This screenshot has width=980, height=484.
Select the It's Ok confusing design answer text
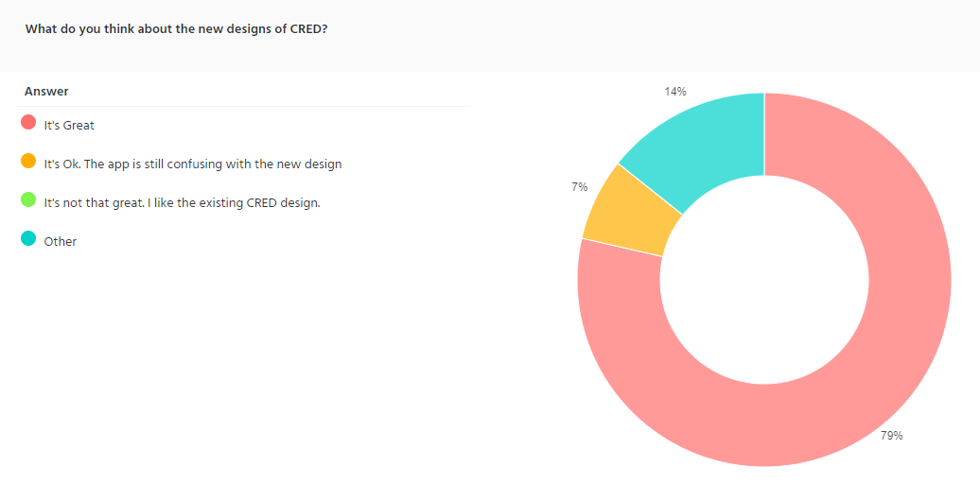click(x=192, y=164)
